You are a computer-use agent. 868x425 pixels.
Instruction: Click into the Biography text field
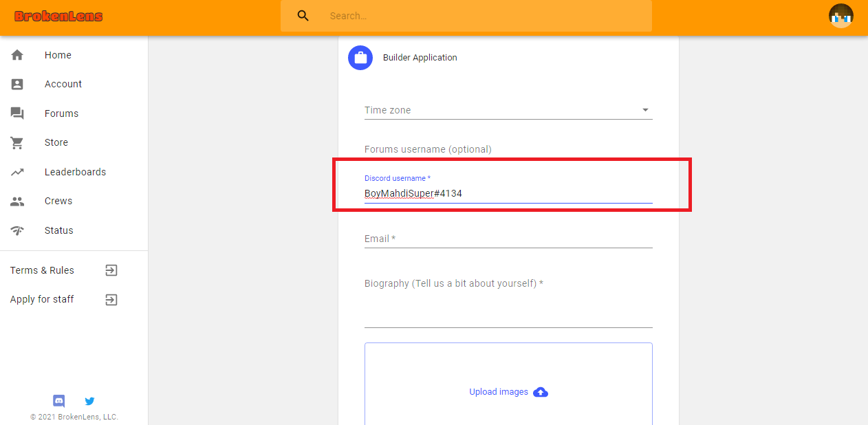[508, 303]
